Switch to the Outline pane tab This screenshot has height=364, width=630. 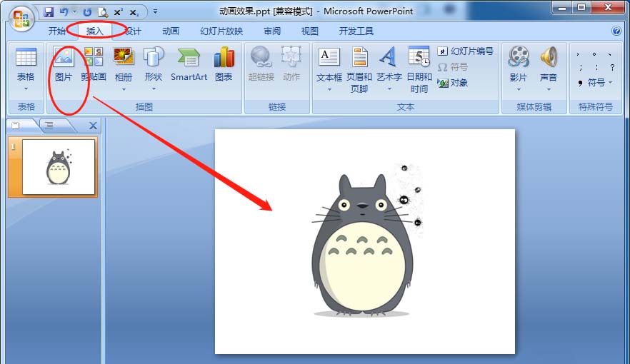click(x=49, y=125)
